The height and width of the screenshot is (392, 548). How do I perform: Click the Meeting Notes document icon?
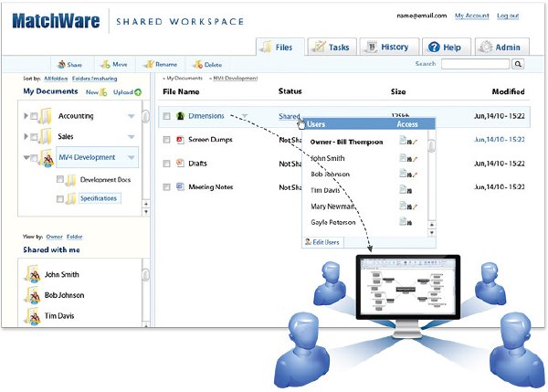pyautogui.click(x=180, y=186)
